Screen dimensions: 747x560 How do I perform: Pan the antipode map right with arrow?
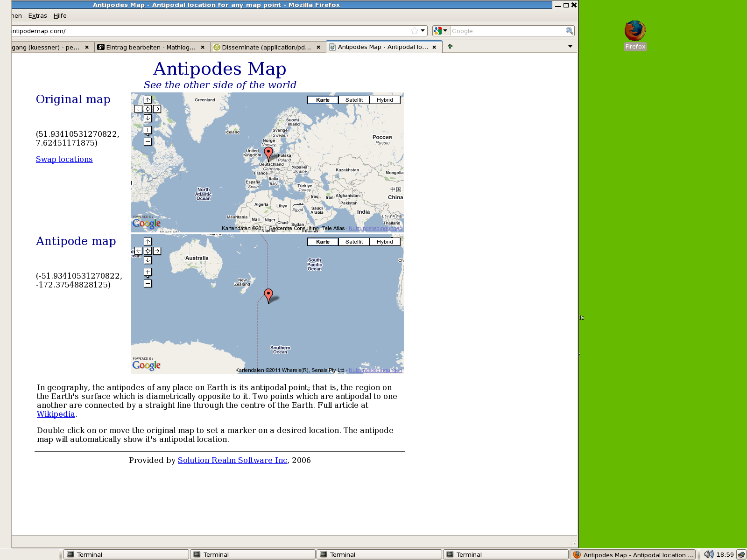pos(157,251)
